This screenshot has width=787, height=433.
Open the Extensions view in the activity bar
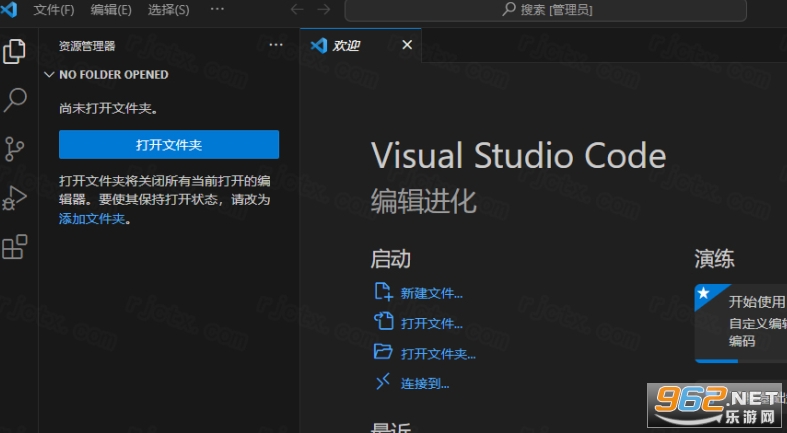(x=15, y=246)
